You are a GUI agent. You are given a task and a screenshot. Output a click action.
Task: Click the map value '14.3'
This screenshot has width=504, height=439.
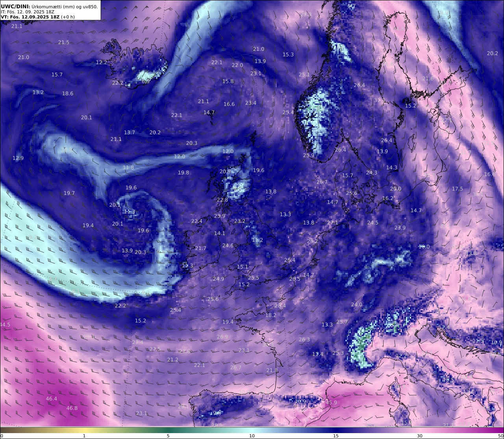pos(392,167)
